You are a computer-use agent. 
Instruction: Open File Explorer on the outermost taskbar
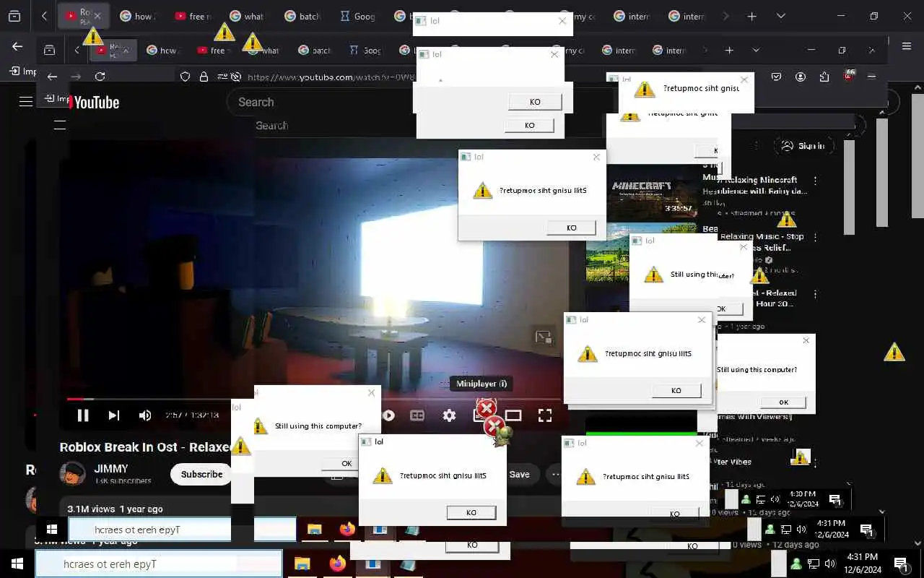point(302,564)
